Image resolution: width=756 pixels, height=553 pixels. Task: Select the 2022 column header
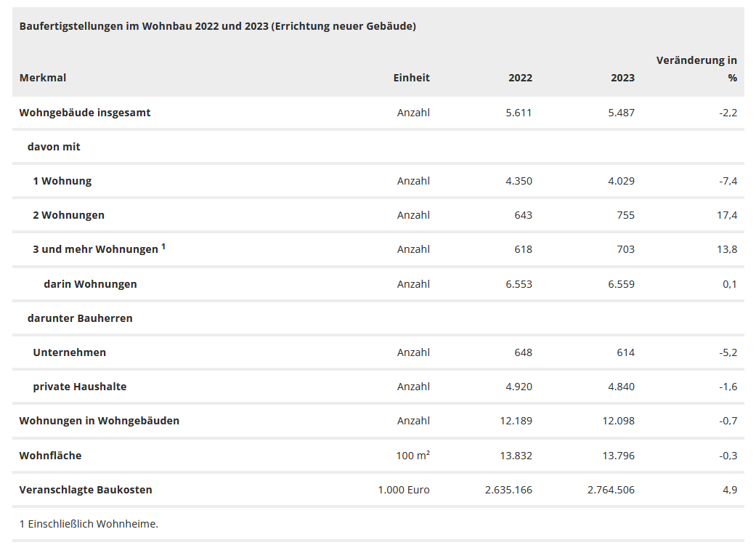[520, 78]
